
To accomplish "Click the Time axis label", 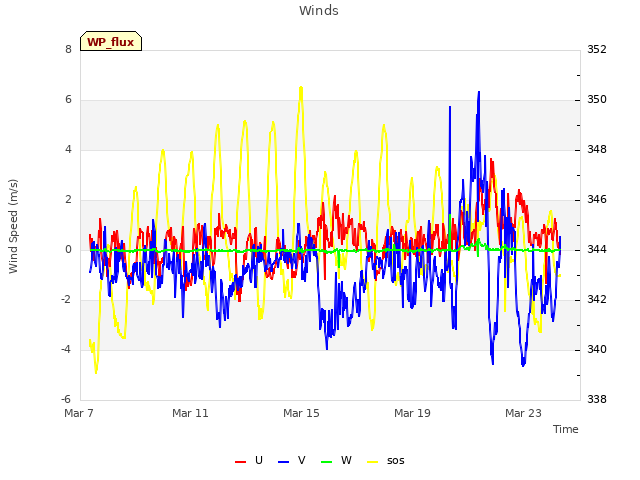I will coord(566,429).
